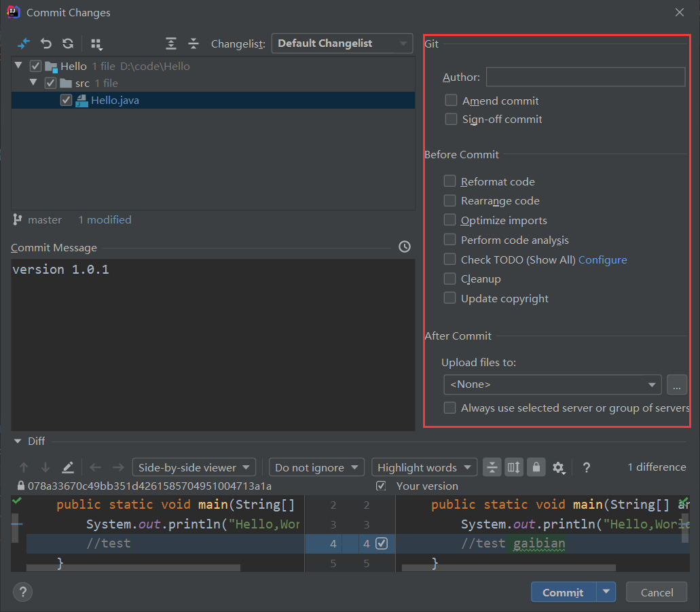This screenshot has height=612, width=700.
Task: Open the Group By icon menu
Action: [96, 43]
